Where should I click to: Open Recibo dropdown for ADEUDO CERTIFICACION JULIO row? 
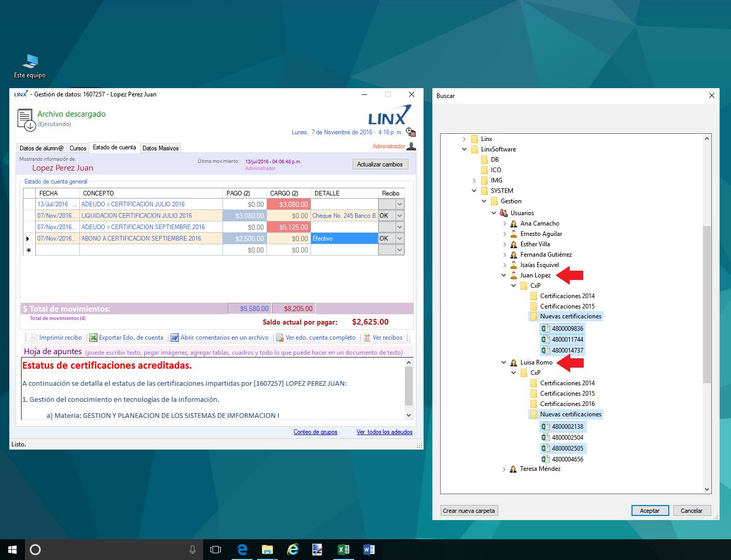click(x=400, y=204)
